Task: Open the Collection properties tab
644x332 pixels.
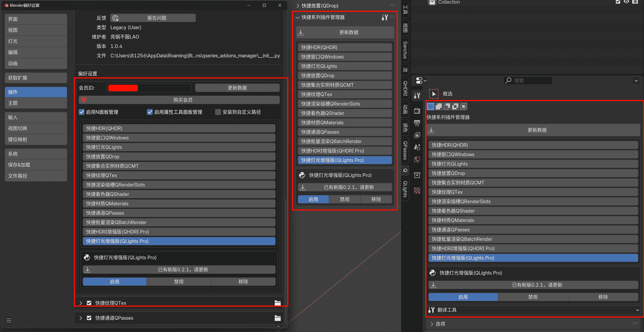Action: [x=417, y=175]
